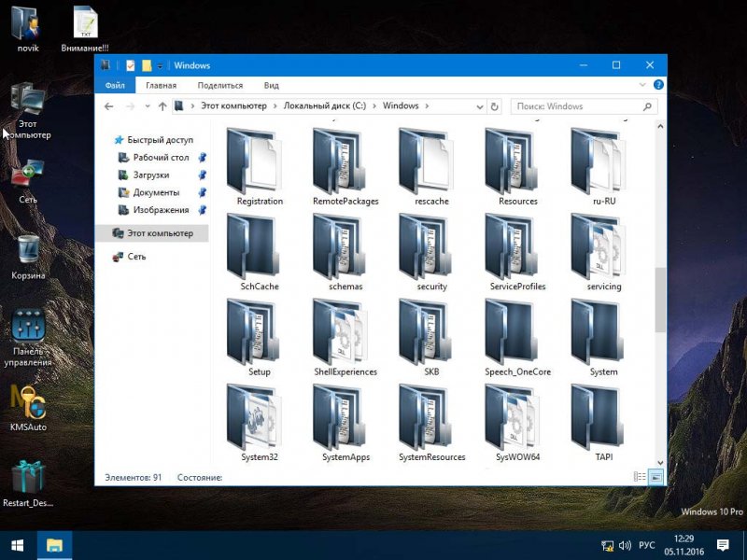Expand the chevron after Локальный диск (C:)
The image size is (747, 560).
pos(374,105)
